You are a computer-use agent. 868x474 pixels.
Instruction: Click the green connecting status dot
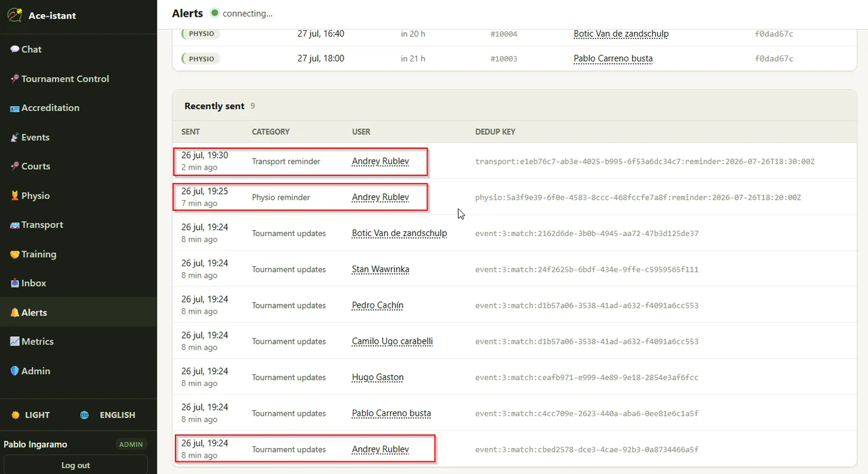(x=215, y=13)
